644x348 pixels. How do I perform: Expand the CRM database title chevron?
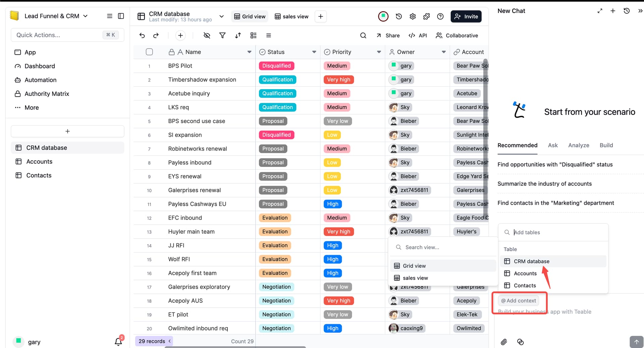click(x=221, y=16)
